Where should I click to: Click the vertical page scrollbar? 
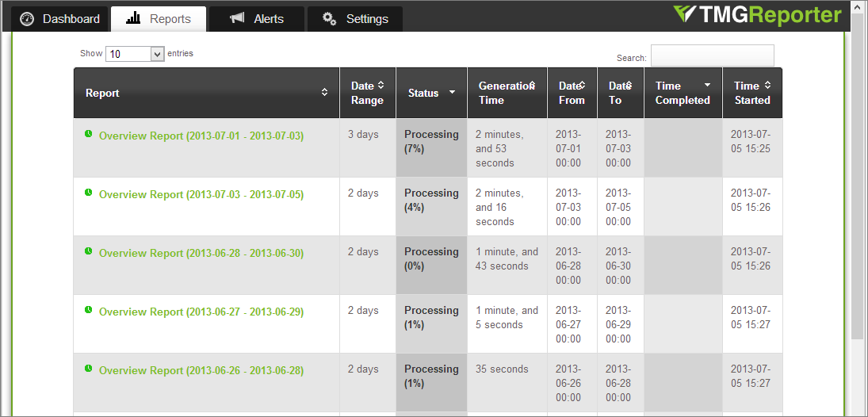(857, 176)
